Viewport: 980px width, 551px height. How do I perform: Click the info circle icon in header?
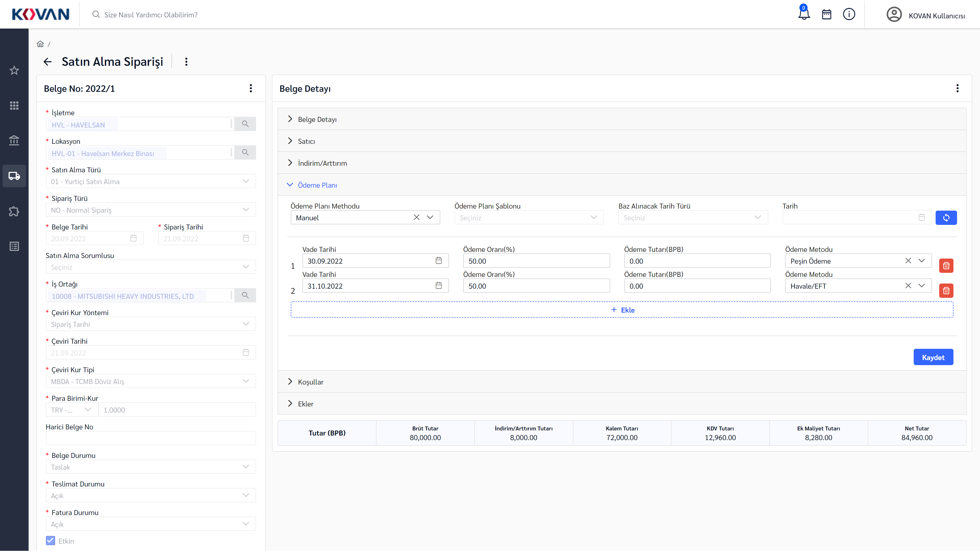[x=849, y=15]
